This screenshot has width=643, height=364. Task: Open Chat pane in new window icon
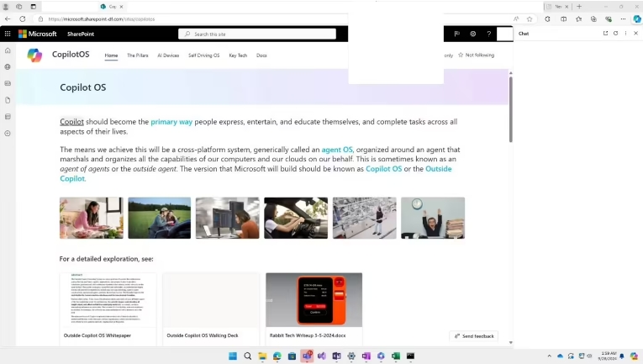[605, 33]
